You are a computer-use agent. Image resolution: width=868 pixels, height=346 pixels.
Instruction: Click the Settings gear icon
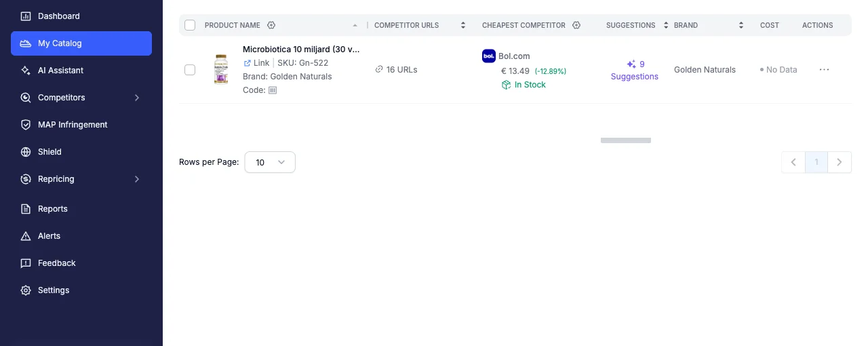coord(26,290)
